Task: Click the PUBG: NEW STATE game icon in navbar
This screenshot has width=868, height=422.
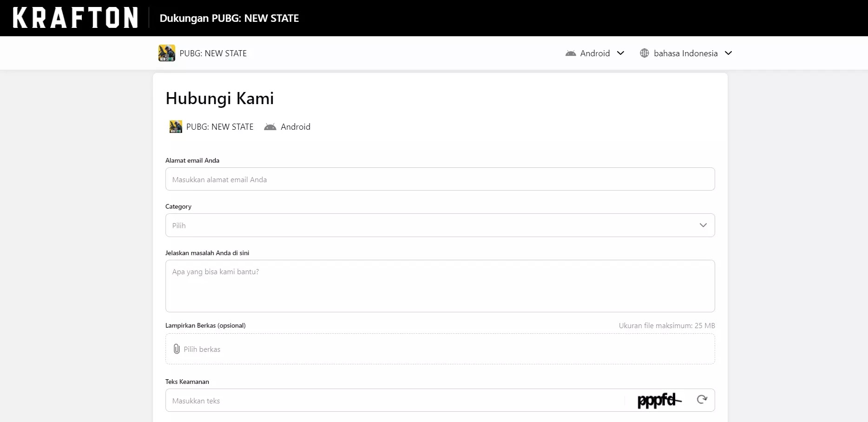Action: click(166, 53)
